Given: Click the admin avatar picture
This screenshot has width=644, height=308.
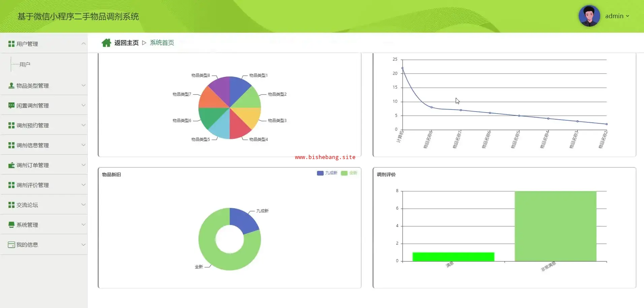Looking at the screenshot, I should [x=589, y=16].
